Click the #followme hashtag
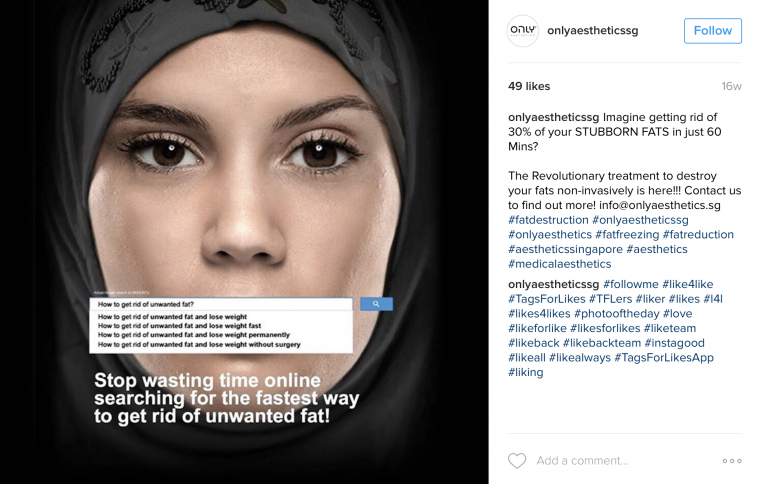This screenshot has height=484, width=760. pos(631,284)
